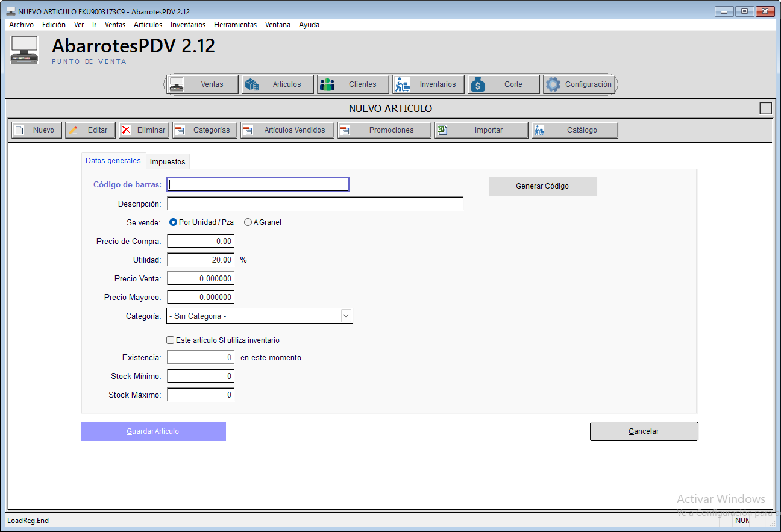
Task: Select the Por Unidad / Pza option
Action: (x=202, y=222)
